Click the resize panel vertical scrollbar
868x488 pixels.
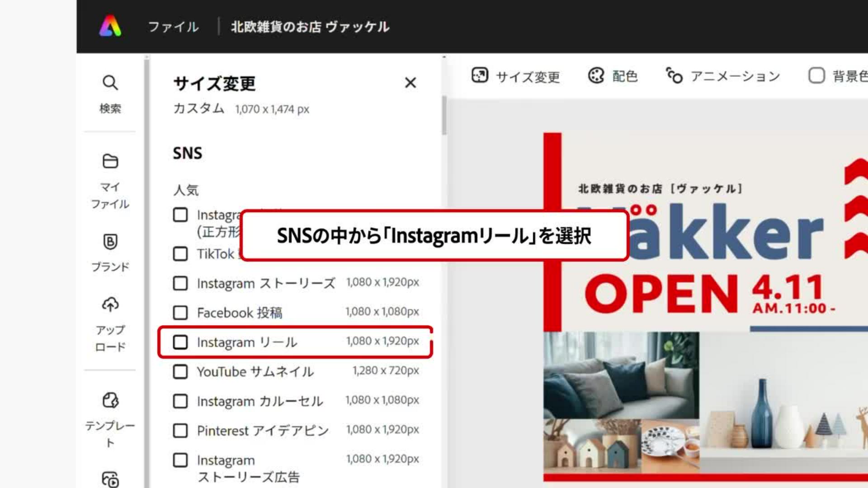444,115
